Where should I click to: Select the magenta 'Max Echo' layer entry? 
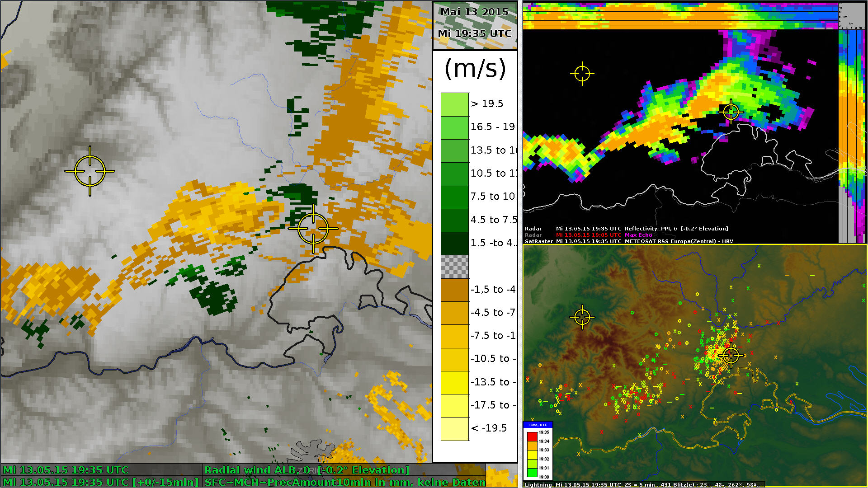pyautogui.click(x=638, y=235)
